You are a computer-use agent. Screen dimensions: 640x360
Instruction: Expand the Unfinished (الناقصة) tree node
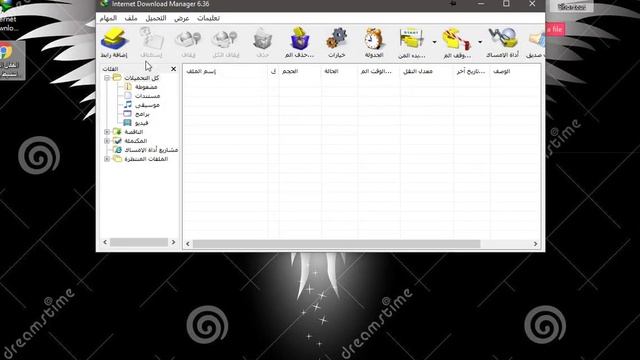pyautogui.click(x=107, y=132)
